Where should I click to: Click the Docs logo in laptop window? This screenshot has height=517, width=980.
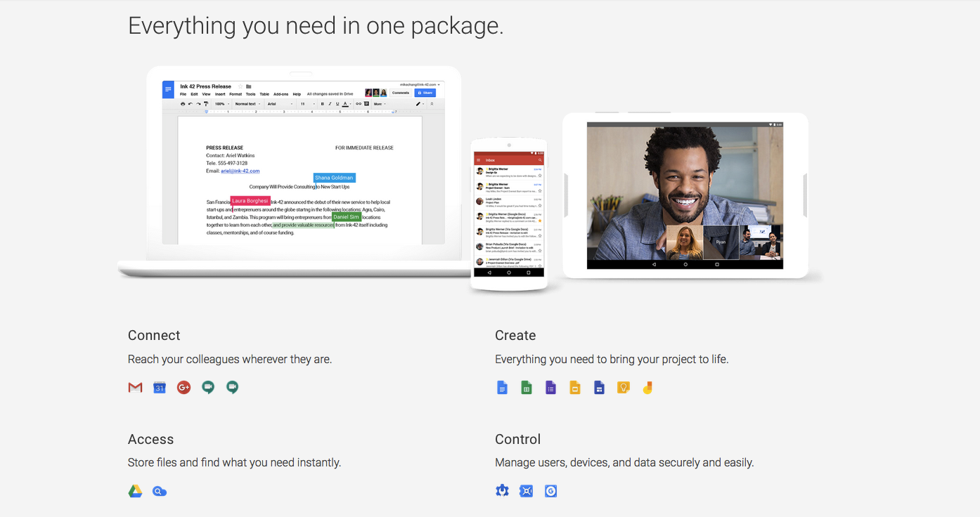click(168, 90)
